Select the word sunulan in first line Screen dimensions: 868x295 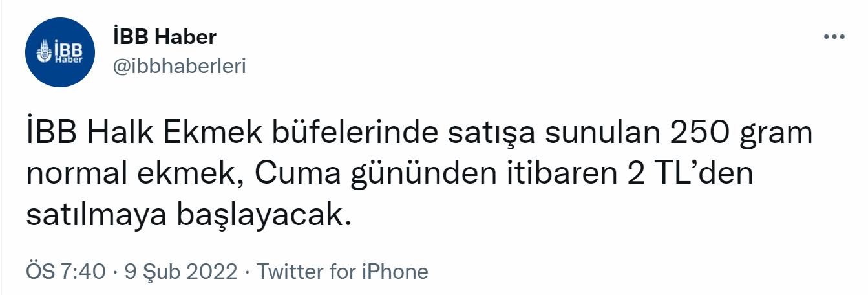[602, 132]
